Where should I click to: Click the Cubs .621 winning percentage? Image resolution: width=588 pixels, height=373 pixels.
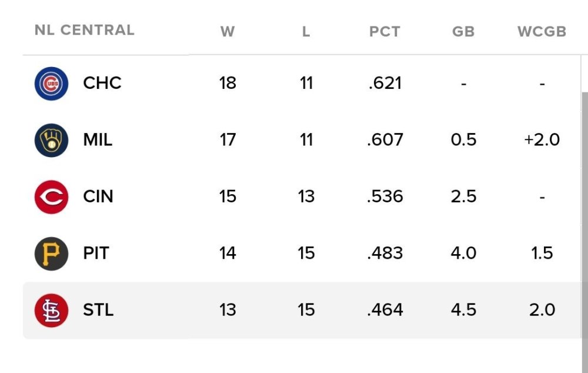point(385,83)
